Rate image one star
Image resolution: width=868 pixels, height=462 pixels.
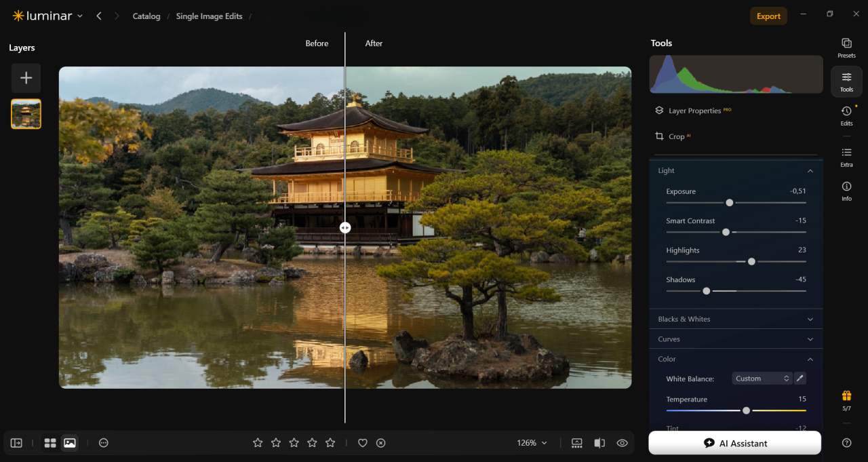click(x=258, y=443)
